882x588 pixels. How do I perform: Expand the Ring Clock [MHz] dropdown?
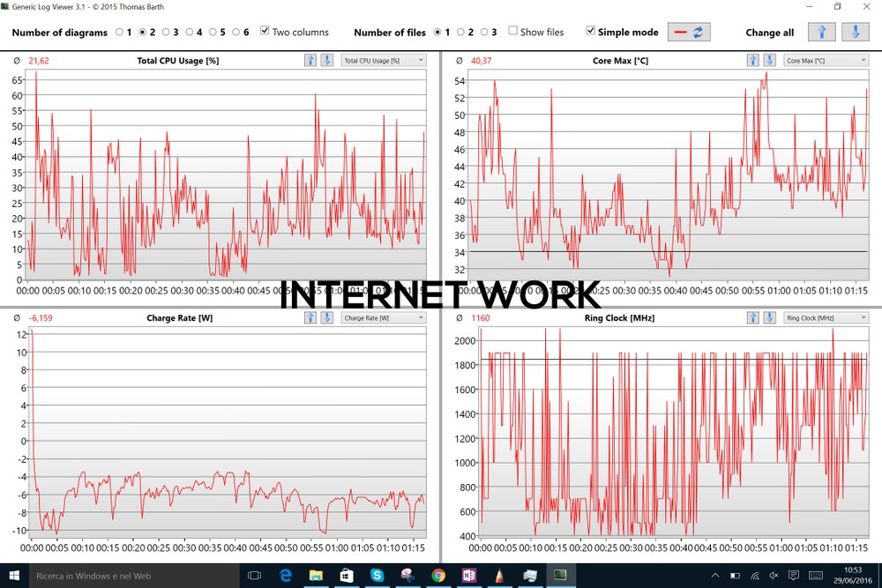coord(826,317)
